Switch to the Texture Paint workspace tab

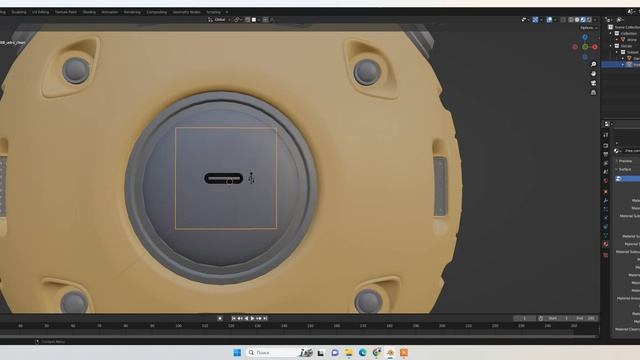[66, 12]
